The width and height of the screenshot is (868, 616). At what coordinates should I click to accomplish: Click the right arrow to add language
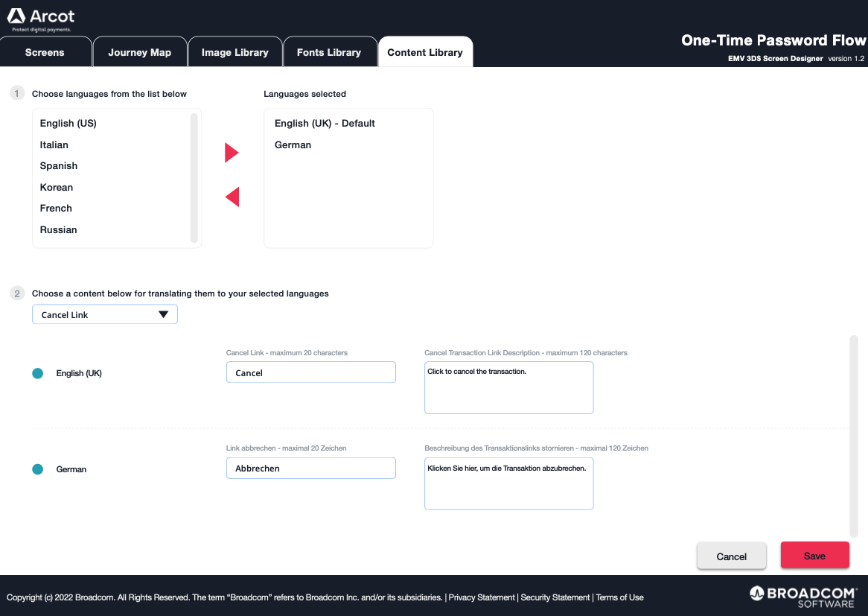pos(232,153)
